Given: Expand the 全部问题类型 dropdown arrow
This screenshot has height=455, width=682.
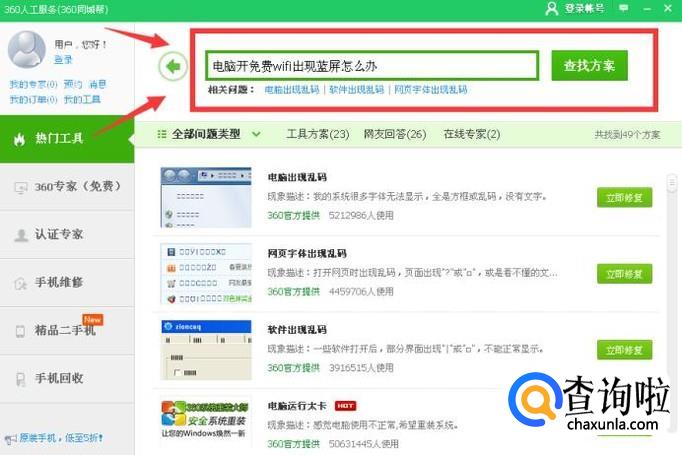Looking at the screenshot, I should click(x=257, y=134).
